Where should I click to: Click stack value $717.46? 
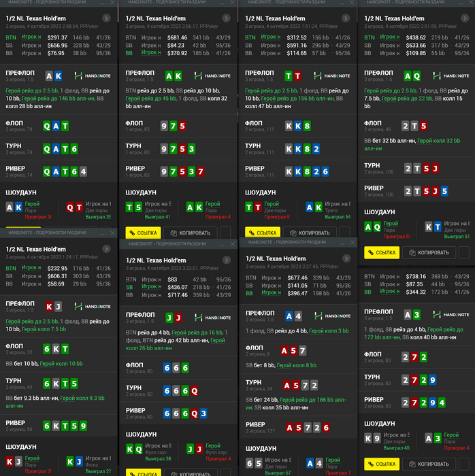178,295
